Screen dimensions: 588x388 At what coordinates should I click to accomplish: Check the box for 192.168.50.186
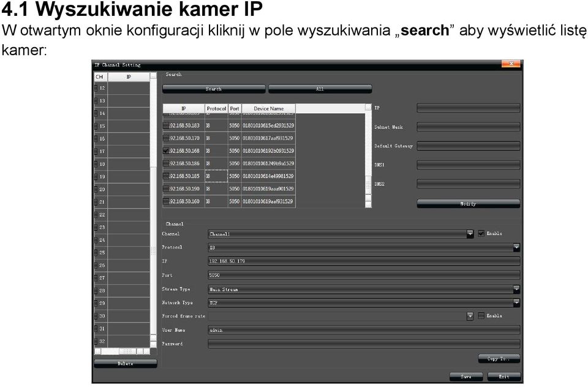[x=166, y=163]
